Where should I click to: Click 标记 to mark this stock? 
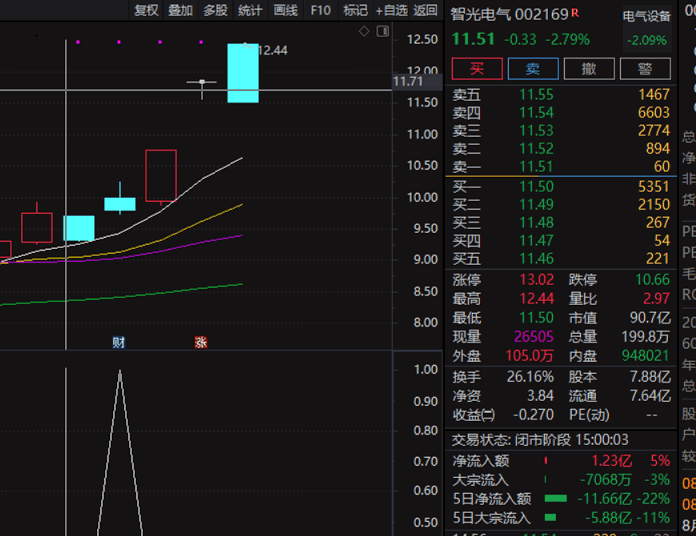coord(355,10)
